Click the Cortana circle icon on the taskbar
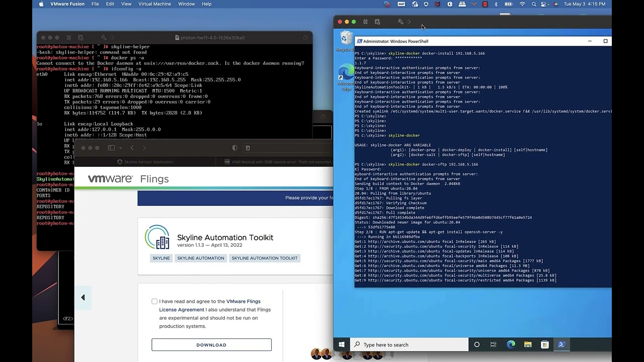 tap(477, 344)
